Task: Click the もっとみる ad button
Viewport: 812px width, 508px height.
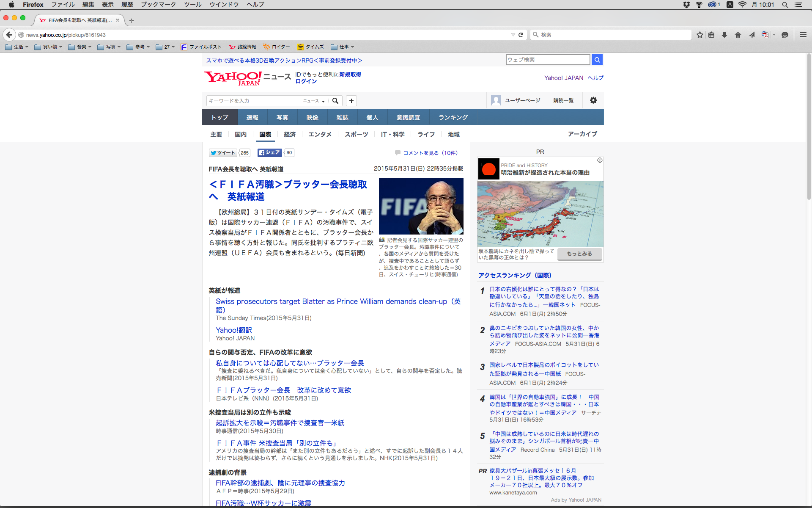Action: click(x=579, y=254)
